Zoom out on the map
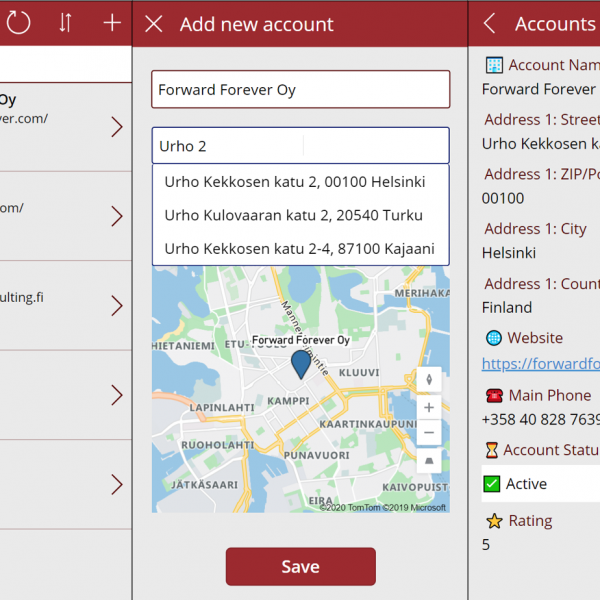 point(429,433)
